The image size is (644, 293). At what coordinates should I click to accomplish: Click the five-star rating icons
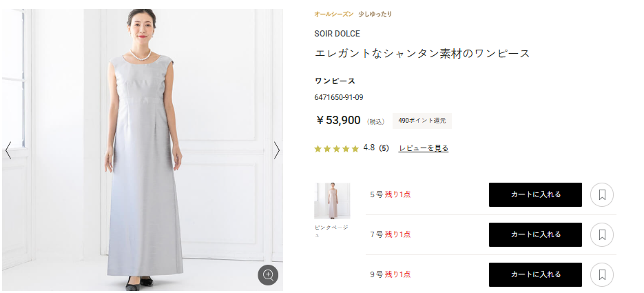point(336,148)
